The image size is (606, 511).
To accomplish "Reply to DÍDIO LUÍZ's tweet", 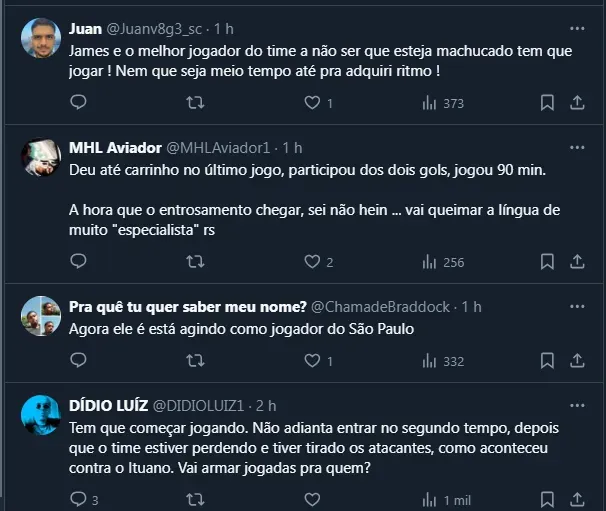I will click(x=79, y=499).
